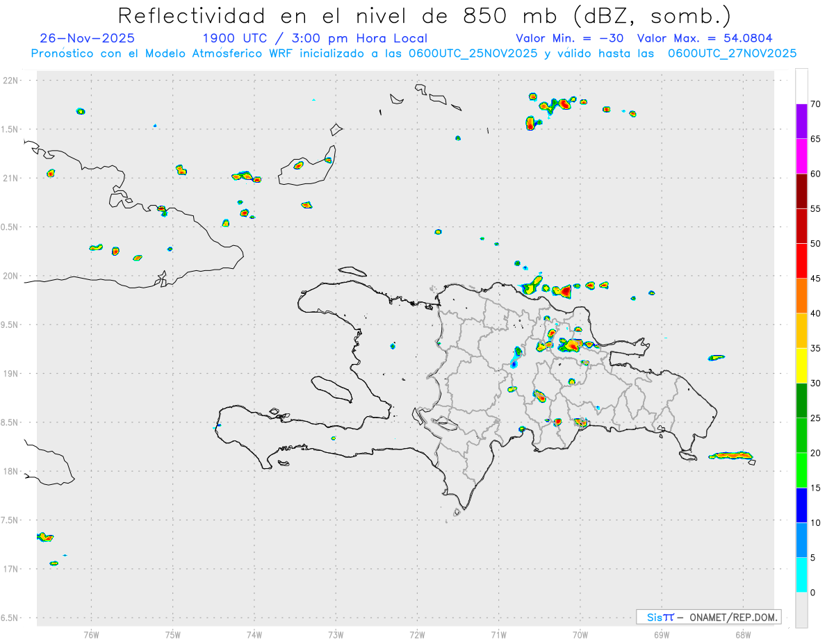Click the longitude axis label '72W'

point(417,634)
